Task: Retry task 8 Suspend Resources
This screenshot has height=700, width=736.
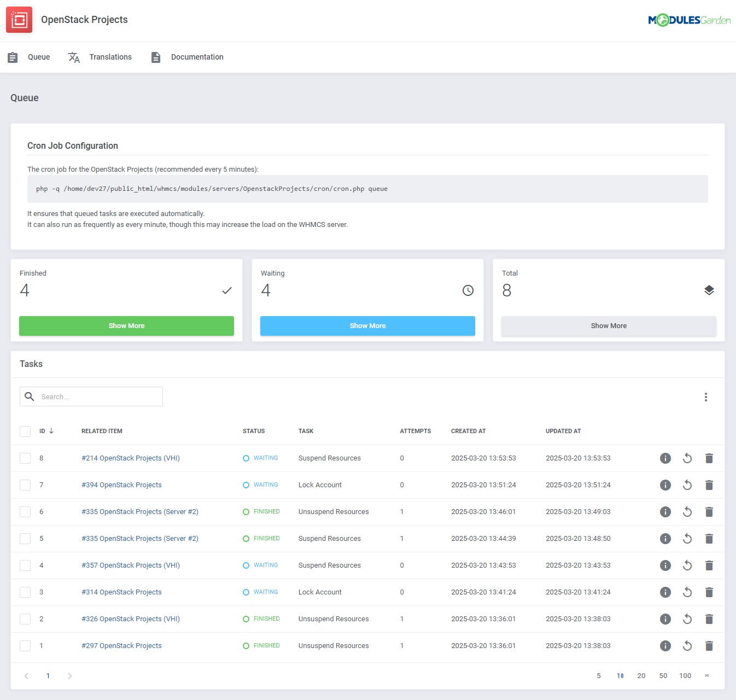Action: 687,458
